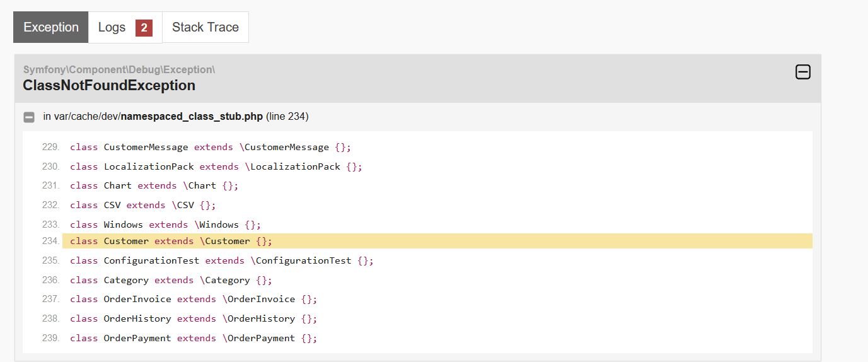868x362 pixels.
Task: Click the ConfigurationTest code line
Action: 222,260
